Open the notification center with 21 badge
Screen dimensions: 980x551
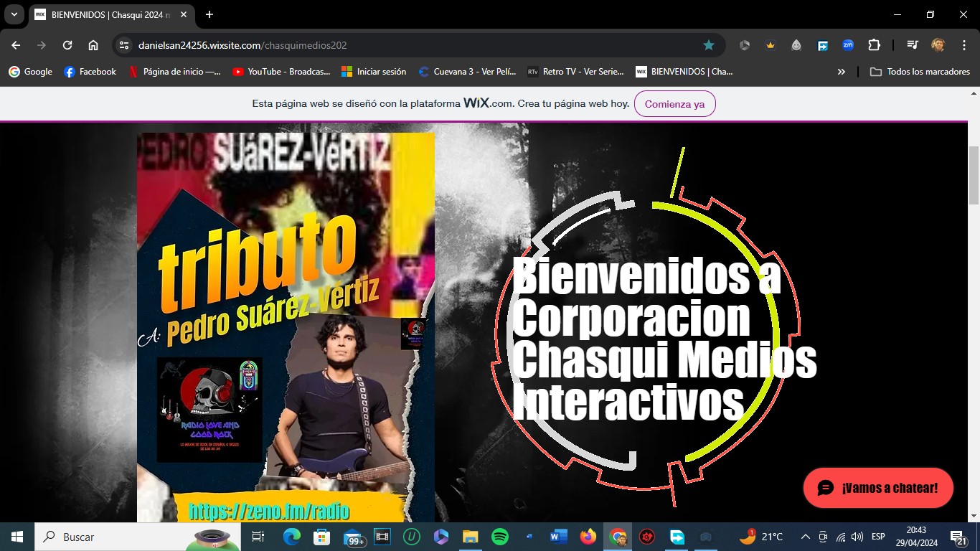point(958,537)
